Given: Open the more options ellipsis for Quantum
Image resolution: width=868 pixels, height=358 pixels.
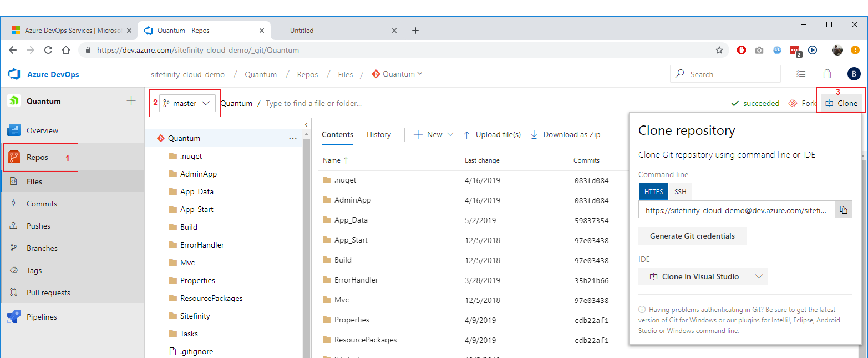Looking at the screenshot, I should pyautogui.click(x=293, y=138).
